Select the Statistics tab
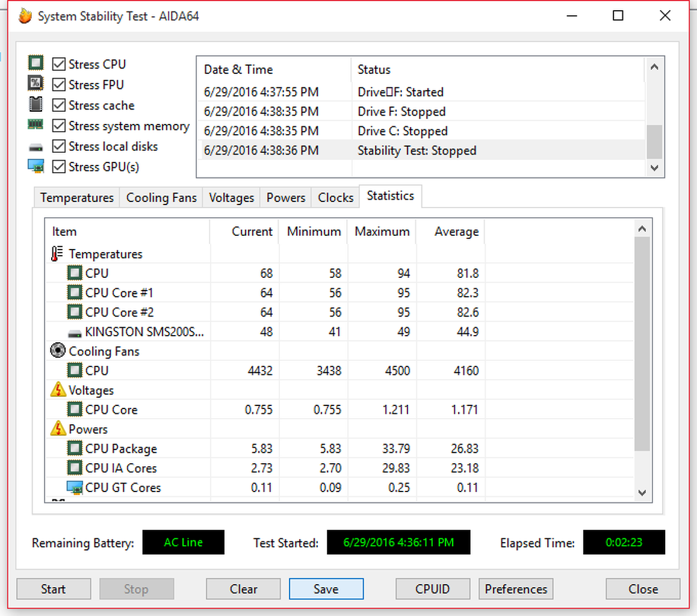The height and width of the screenshot is (616, 697). point(390,196)
